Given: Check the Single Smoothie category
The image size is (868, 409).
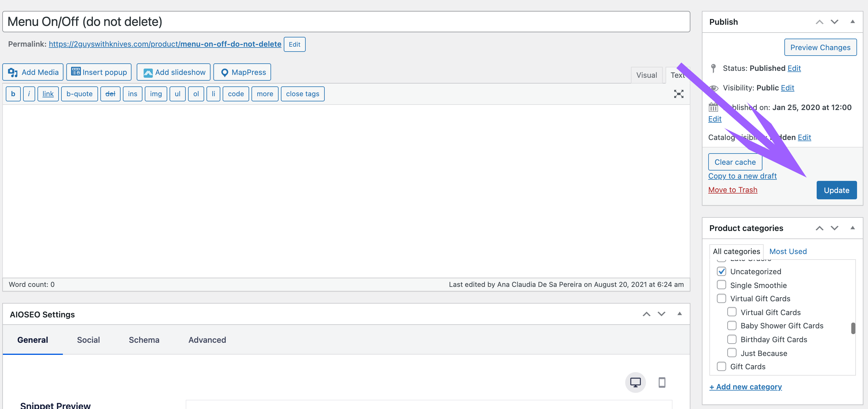Looking at the screenshot, I should point(722,285).
